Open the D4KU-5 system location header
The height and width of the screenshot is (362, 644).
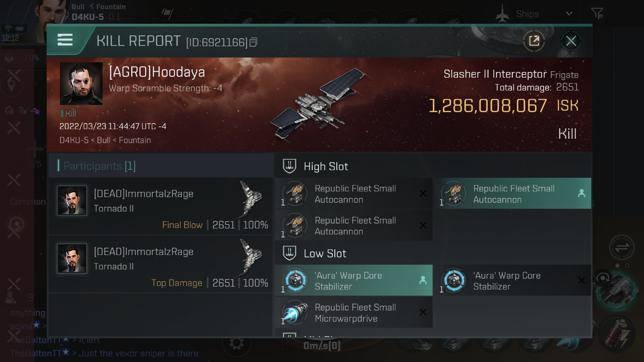pyautogui.click(x=87, y=17)
